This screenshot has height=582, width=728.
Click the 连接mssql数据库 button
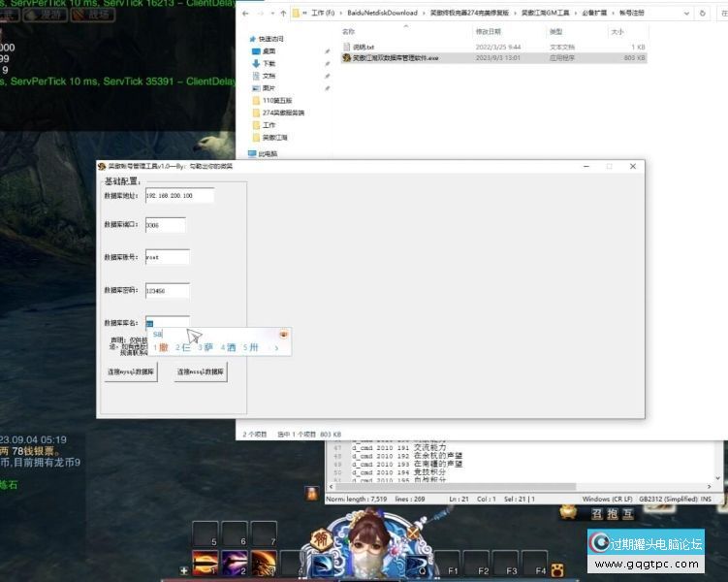tap(201, 372)
